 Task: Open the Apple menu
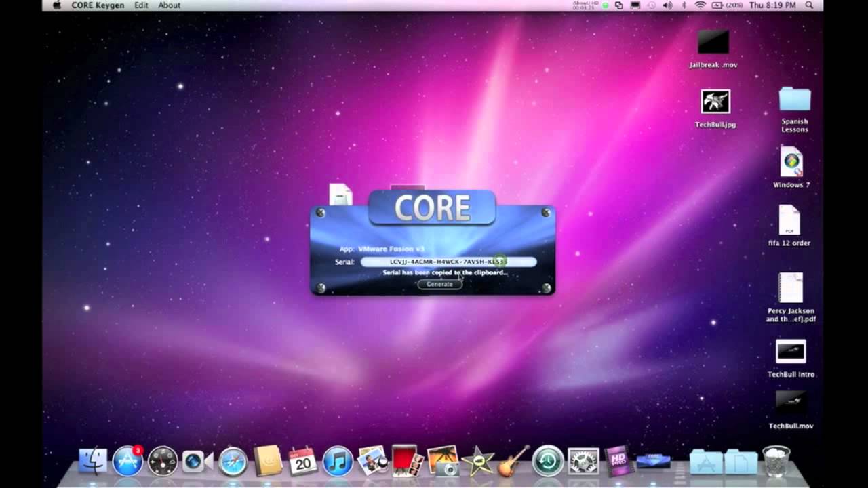(x=57, y=5)
